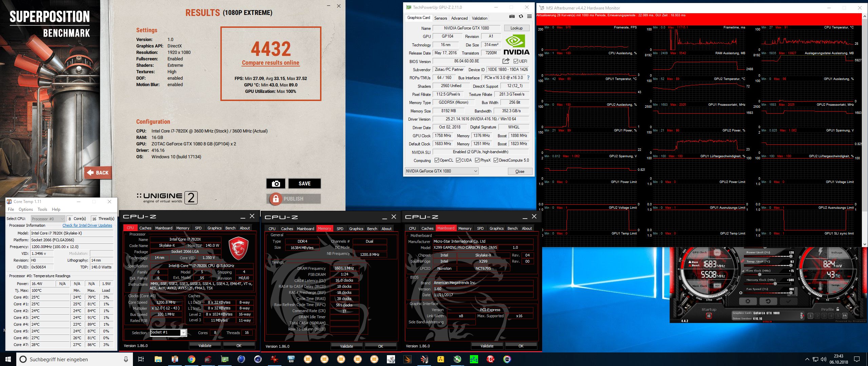Click the Cinema 4D sphere icon in taskbar
Viewport: 868px width, 366px height.
click(x=258, y=359)
